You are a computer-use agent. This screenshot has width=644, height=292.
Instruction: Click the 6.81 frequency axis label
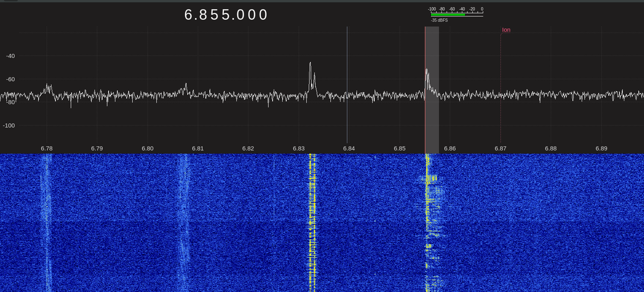click(198, 149)
